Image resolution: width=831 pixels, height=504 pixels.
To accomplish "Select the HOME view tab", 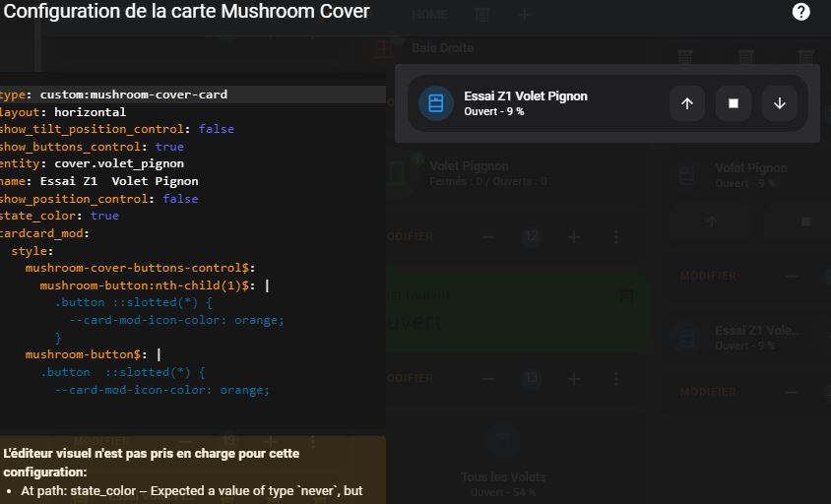I will [429, 15].
